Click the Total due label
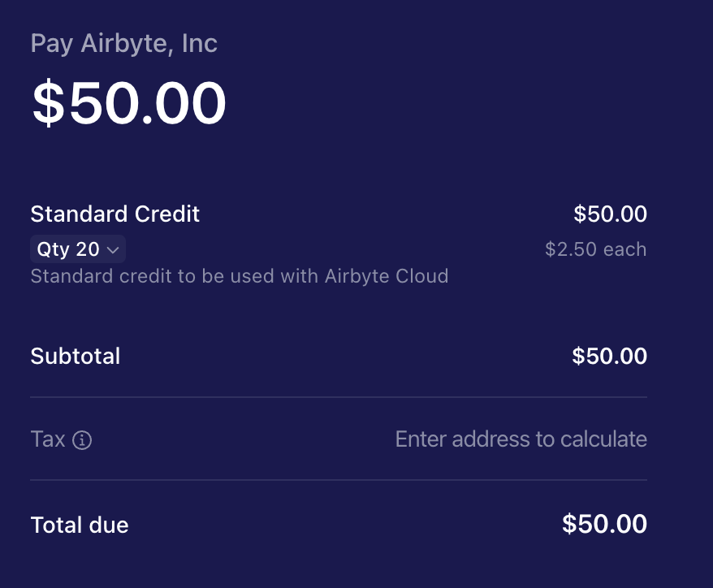 [80, 525]
